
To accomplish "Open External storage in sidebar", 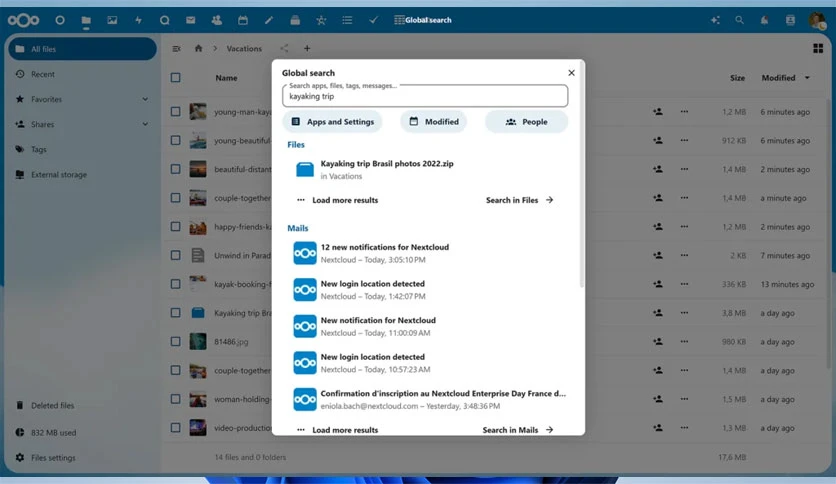I will (82, 174).
